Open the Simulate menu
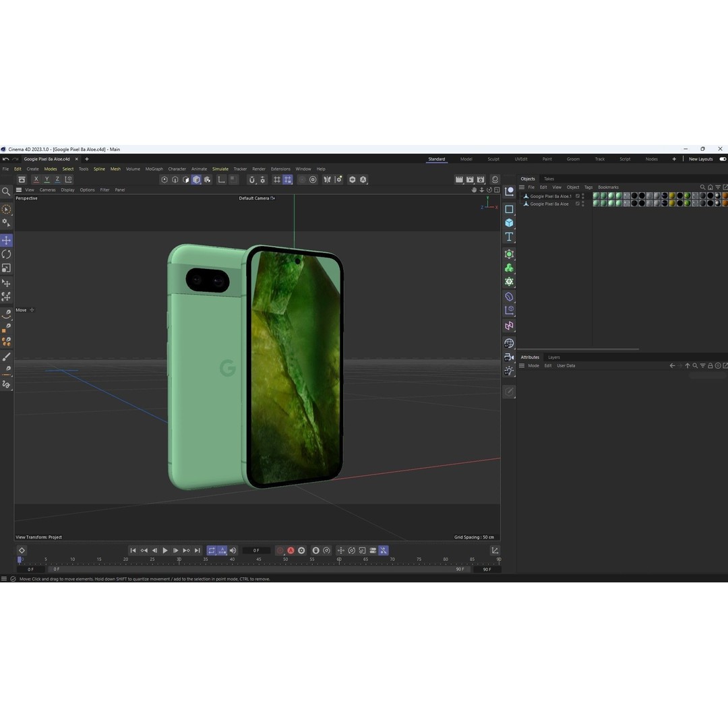Viewport: 728px width, 728px height. (x=220, y=169)
